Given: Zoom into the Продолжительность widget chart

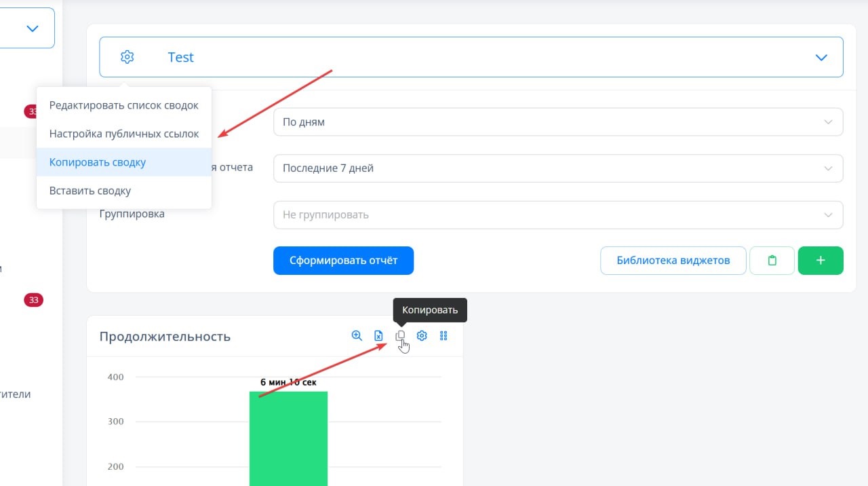Looking at the screenshot, I should (357, 335).
